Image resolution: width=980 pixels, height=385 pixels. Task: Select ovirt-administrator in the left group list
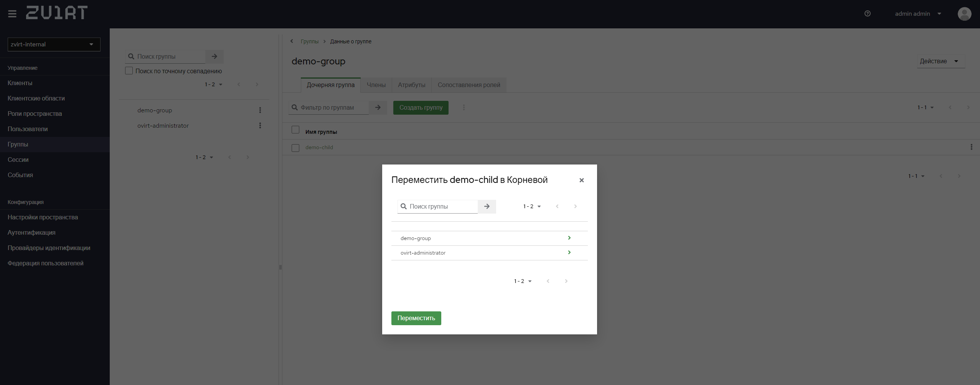[163, 125]
